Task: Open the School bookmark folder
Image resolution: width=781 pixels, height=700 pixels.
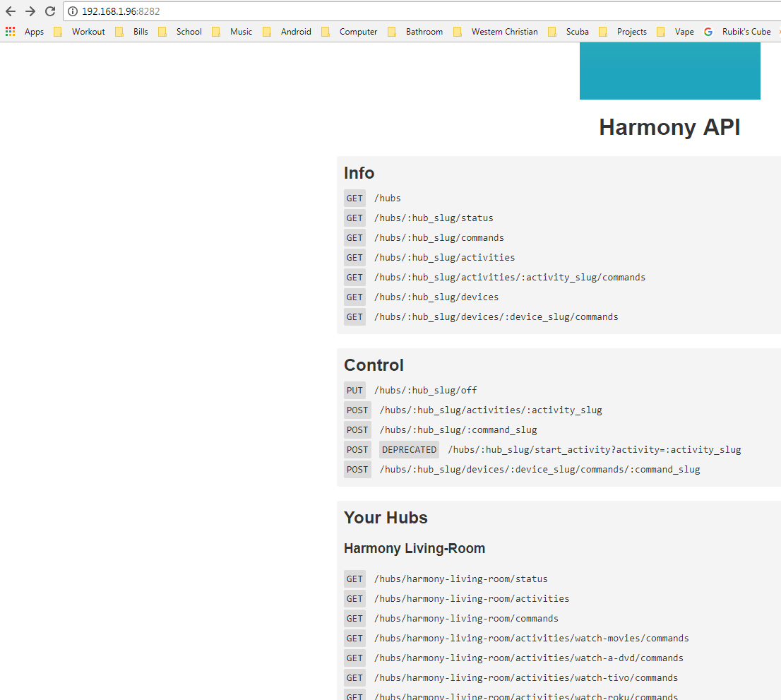Action: tap(180, 31)
